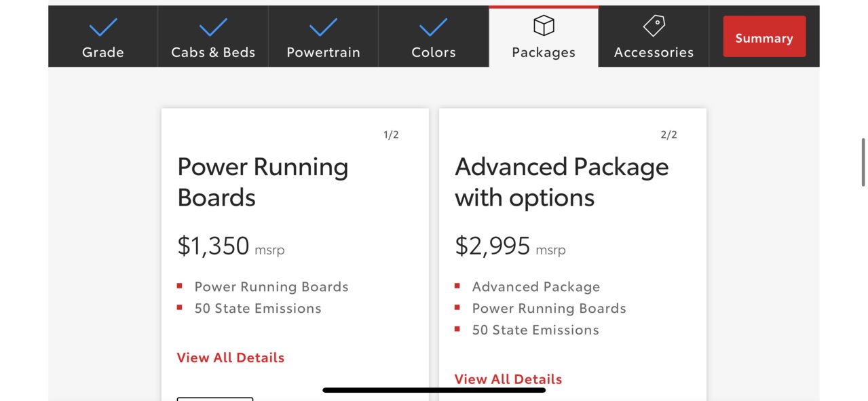This screenshot has height=401, width=868.
Task: Click the checkmark icon above Cabs & Beds
Action: click(213, 27)
